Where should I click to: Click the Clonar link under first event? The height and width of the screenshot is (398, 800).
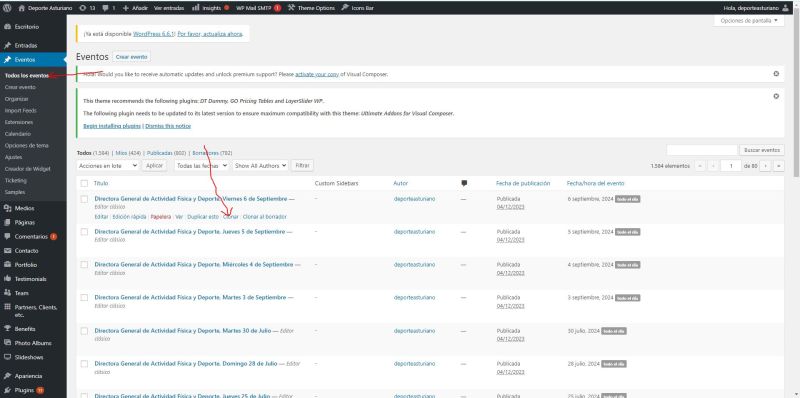(231, 217)
